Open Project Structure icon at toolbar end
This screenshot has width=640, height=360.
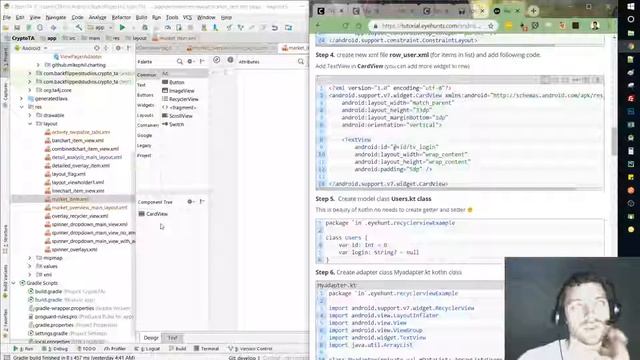coord(289,28)
